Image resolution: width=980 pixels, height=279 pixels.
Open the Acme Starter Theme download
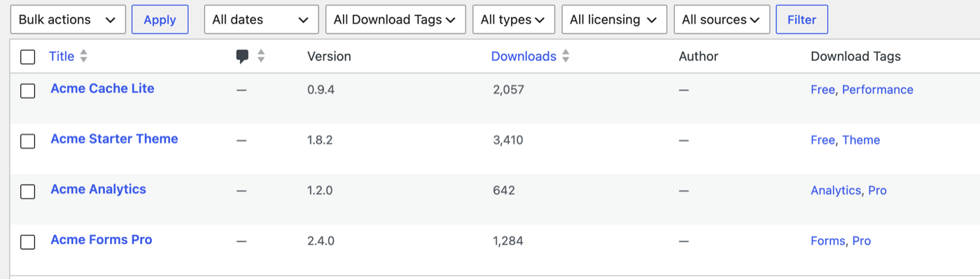(x=114, y=139)
